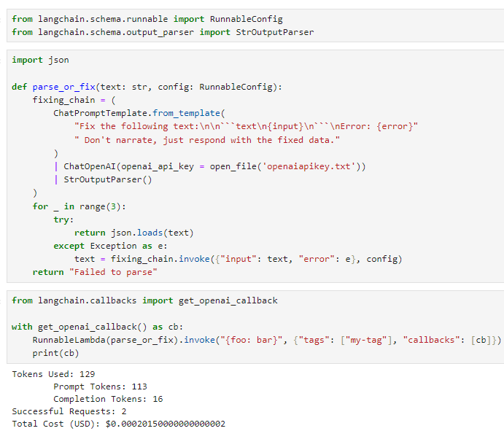Click 'ChatPromptTemplate.from_template(' text

point(139,113)
